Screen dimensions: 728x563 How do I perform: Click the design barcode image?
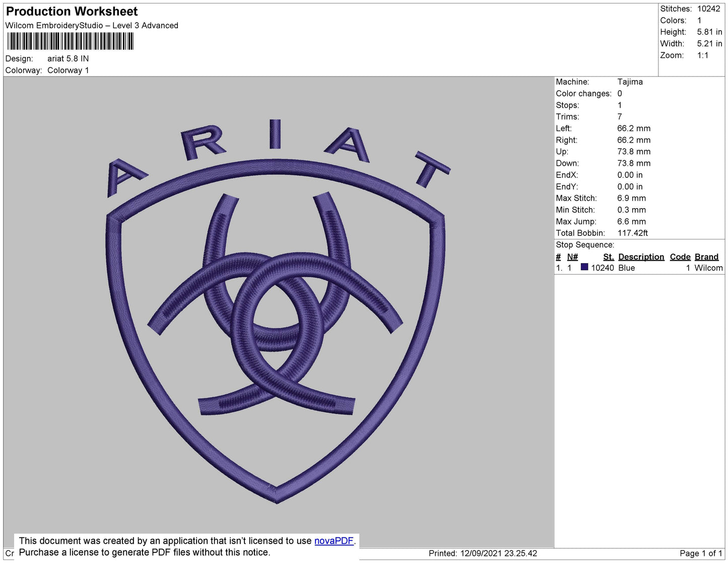pyautogui.click(x=71, y=41)
